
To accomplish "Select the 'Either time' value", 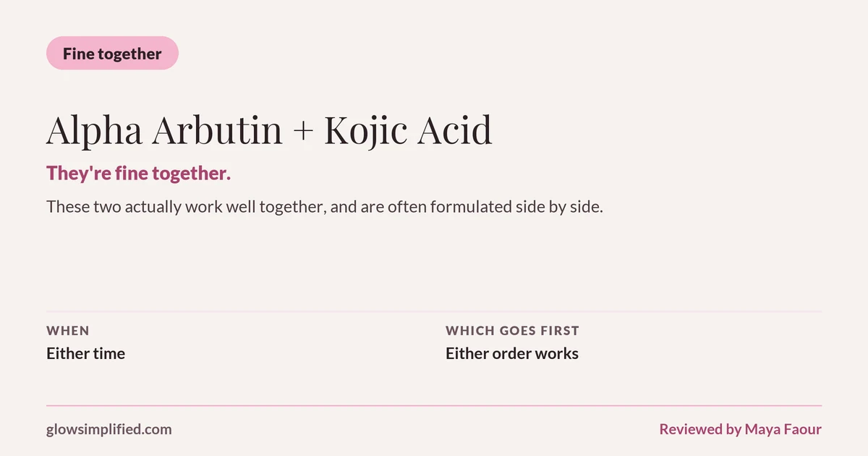I will click(85, 354).
